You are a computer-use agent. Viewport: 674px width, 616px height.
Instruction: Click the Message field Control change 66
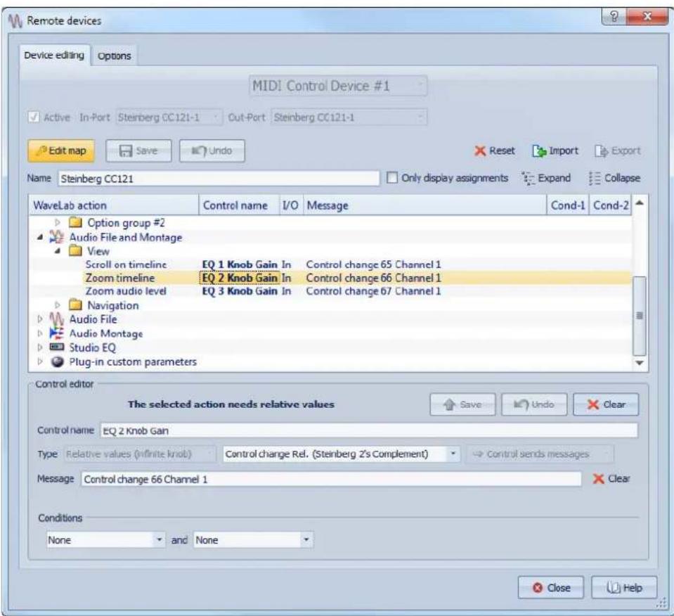coord(331,479)
